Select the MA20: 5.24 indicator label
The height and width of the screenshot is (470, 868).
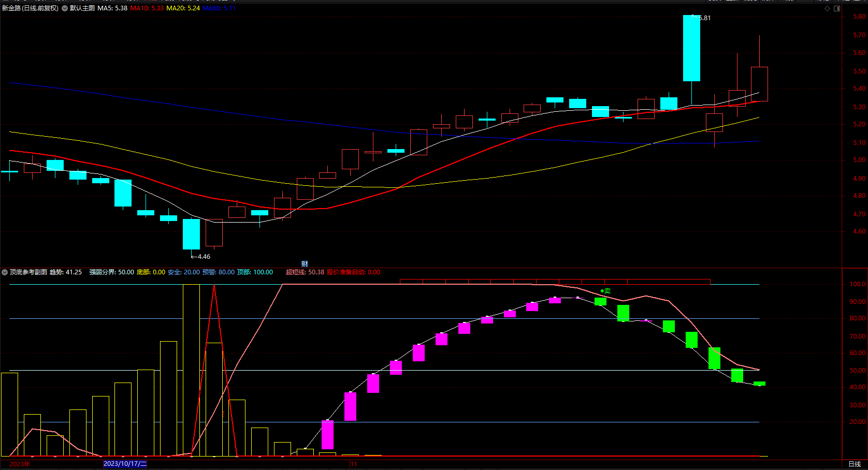[x=183, y=8]
